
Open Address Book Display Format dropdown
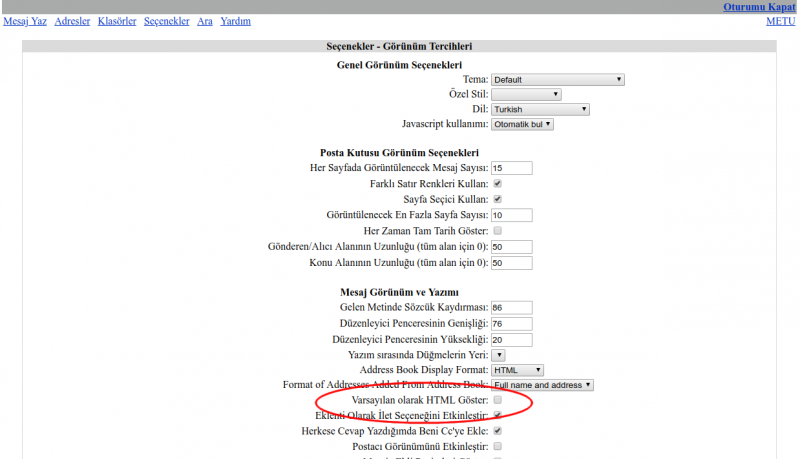point(517,370)
